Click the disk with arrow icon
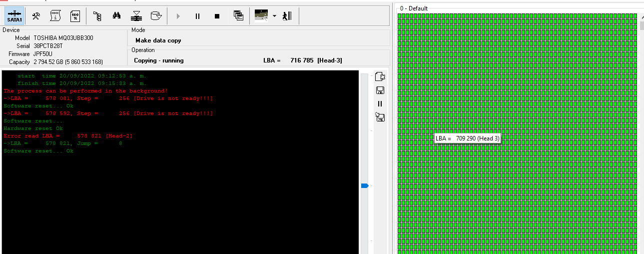This screenshot has width=644, height=254. (156, 16)
